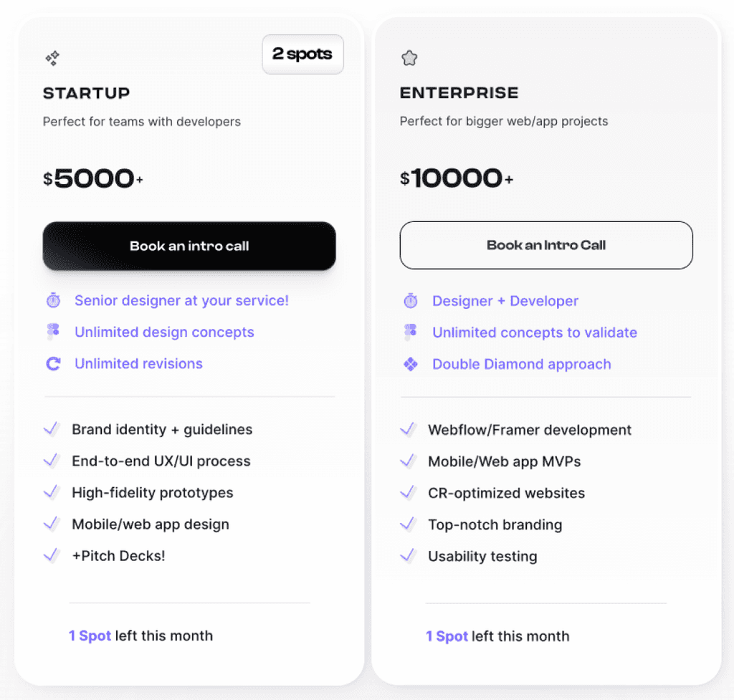Click the Unlimited revisions link
This screenshot has width=734, height=700.
pos(136,363)
